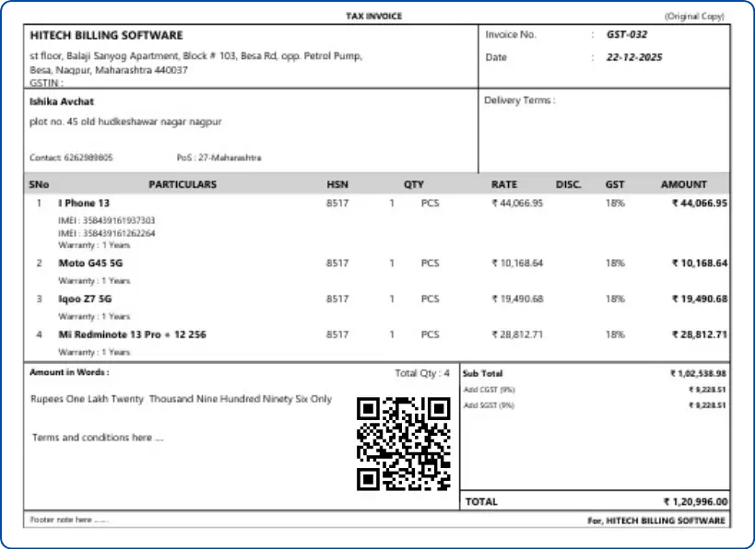The image size is (756, 550).
Task: Click the Add CGST (9%) line
Action: click(x=489, y=390)
